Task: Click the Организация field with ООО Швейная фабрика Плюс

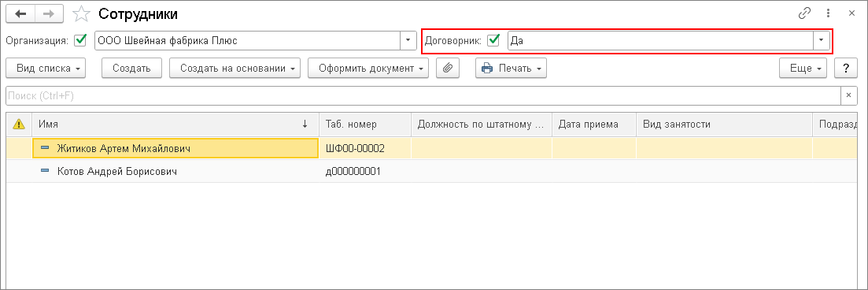Action: pos(247,40)
